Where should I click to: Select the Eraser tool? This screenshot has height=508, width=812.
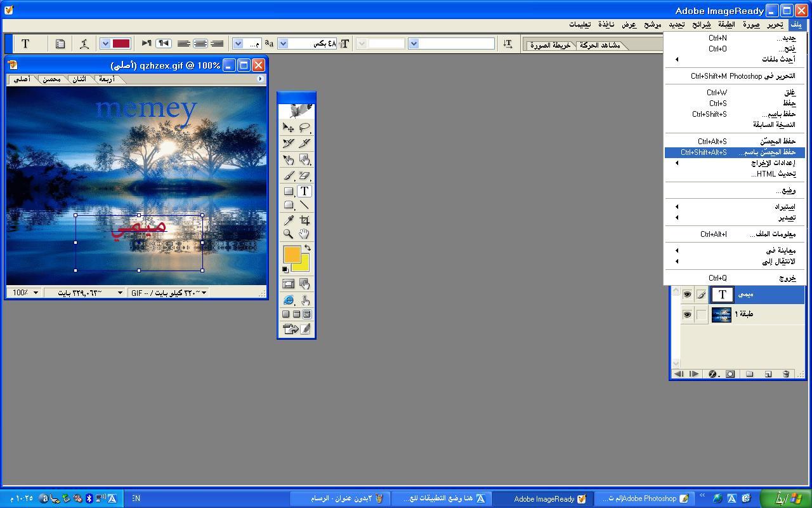click(x=304, y=176)
